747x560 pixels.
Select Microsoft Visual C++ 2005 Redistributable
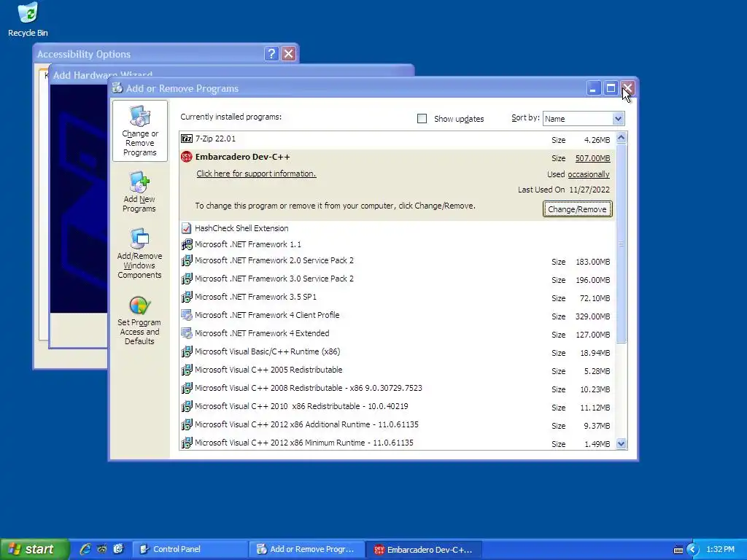(398, 370)
